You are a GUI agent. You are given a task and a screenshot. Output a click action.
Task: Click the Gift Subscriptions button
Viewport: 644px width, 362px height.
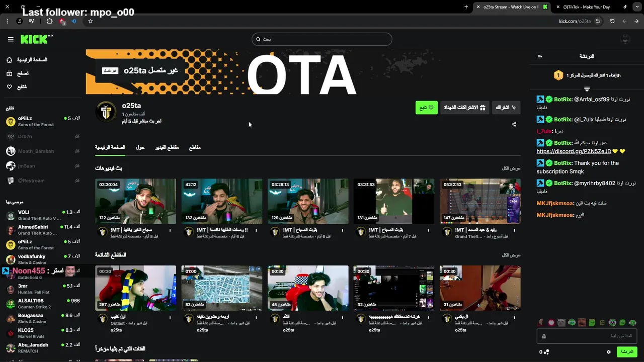(464, 108)
